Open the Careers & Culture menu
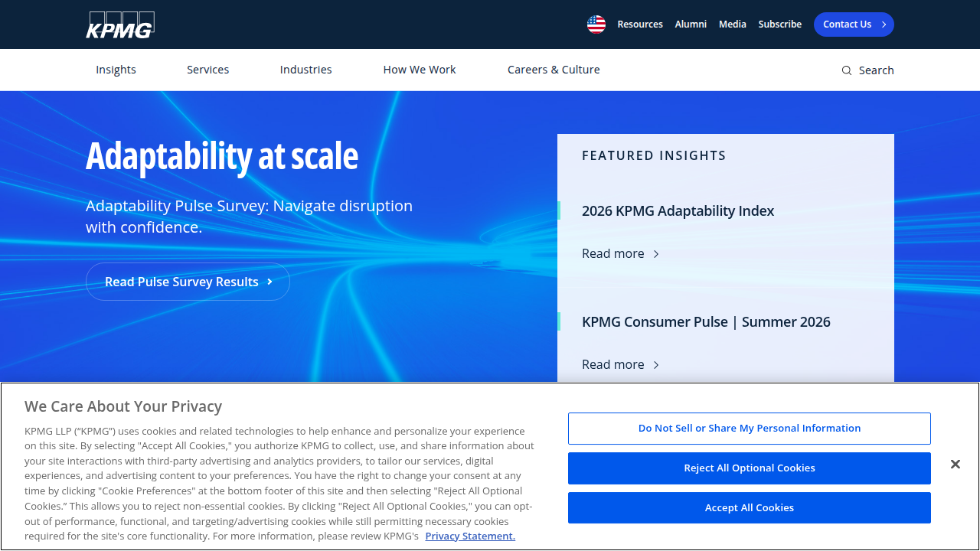The height and width of the screenshot is (551, 980). (x=554, y=70)
